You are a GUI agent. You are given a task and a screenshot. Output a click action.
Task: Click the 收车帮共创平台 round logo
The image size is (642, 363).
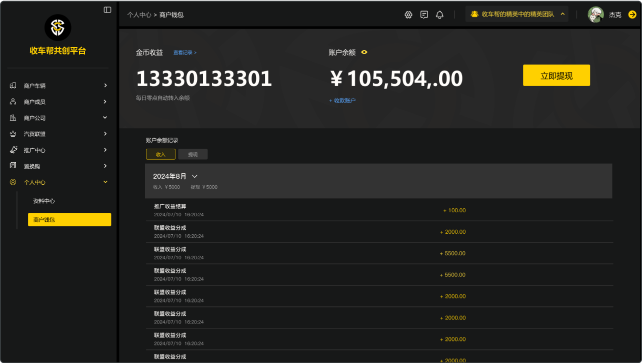pos(58,27)
